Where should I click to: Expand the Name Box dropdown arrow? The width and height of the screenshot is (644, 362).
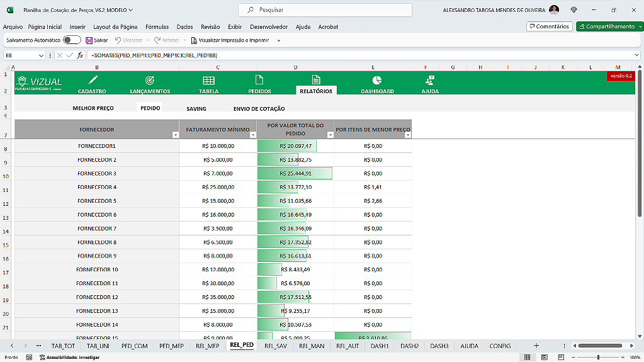(x=42, y=55)
